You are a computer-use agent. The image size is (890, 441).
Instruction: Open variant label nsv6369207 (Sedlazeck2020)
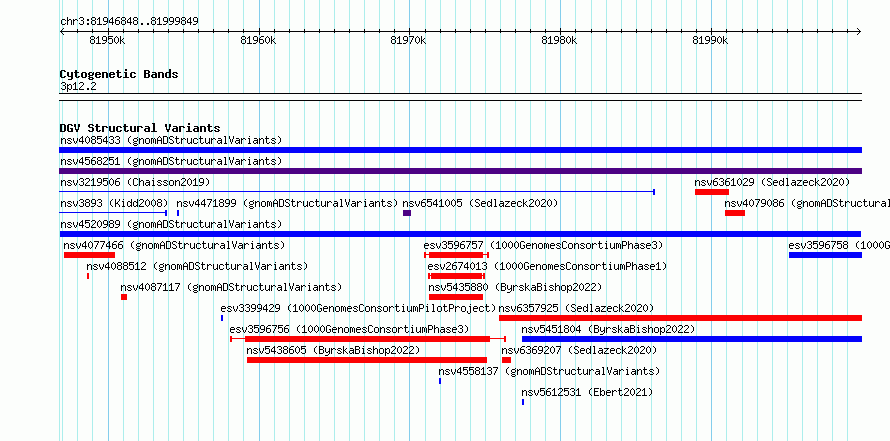pyautogui.click(x=579, y=351)
